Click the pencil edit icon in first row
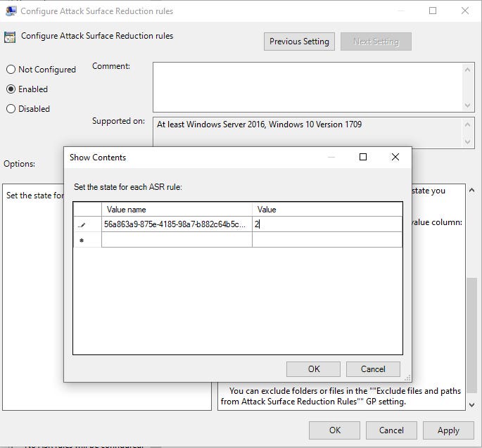This screenshot has width=482, height=448. point(82,224)
